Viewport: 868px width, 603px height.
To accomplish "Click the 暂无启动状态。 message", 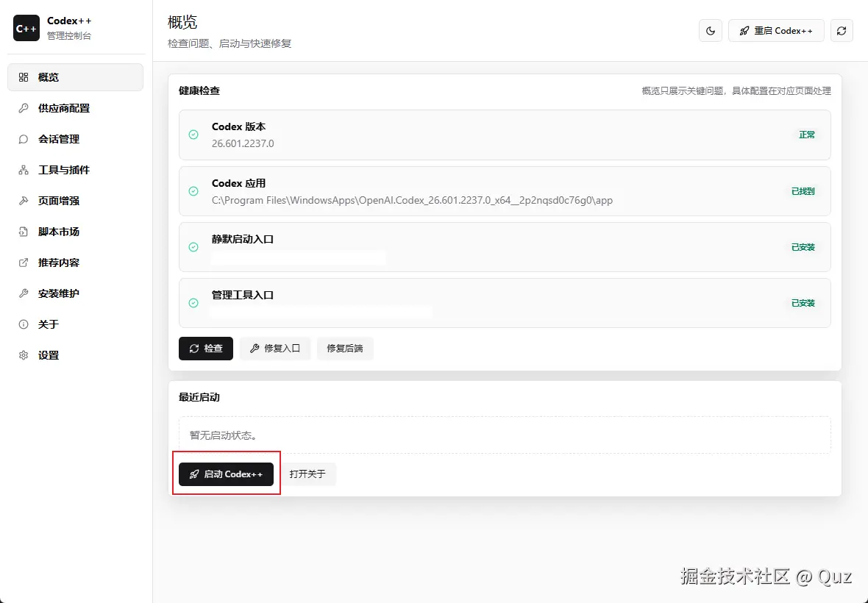I will point(224,436).
